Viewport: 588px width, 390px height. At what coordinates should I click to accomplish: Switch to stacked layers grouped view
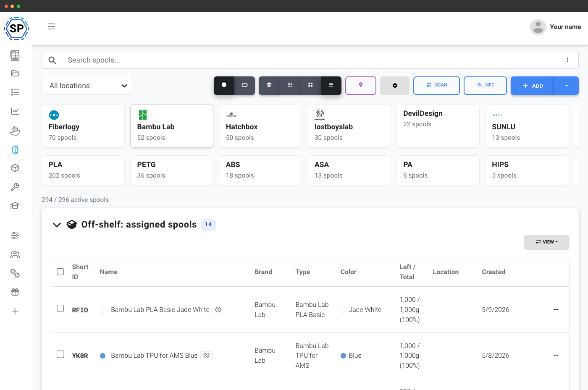[x=269, y=85]
